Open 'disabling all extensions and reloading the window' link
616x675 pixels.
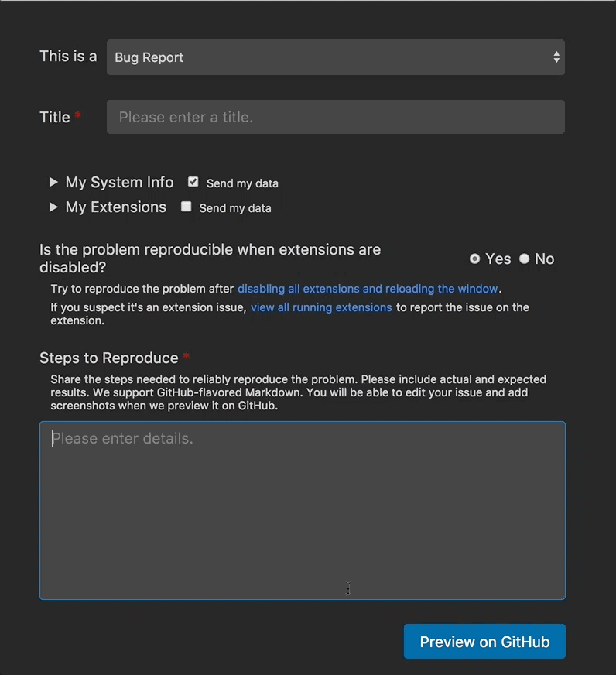click(368, 289)
